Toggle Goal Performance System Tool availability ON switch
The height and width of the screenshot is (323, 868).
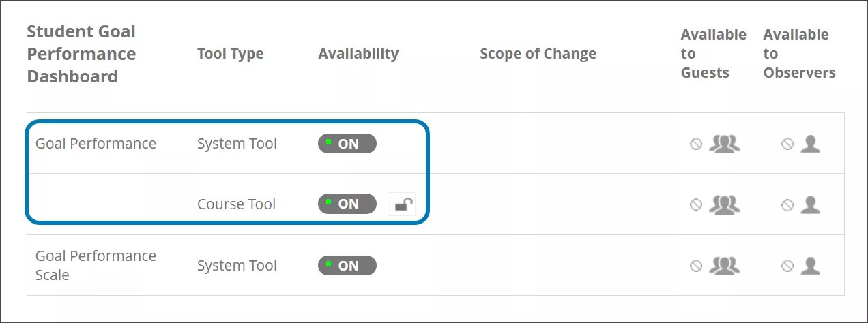(347, 144)
